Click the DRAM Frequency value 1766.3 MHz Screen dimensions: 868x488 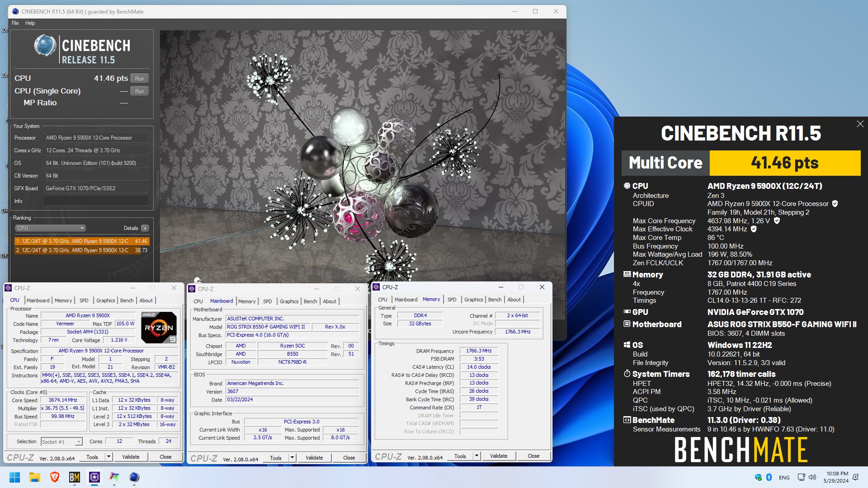tap(479, 351)
